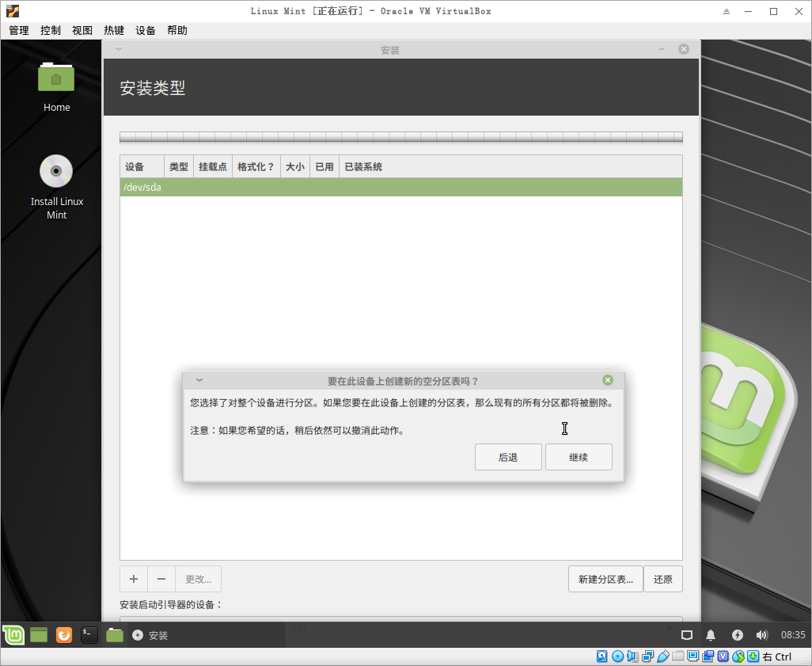
Task: Open the Linux Mint start menu
Action: pos(13,634)
